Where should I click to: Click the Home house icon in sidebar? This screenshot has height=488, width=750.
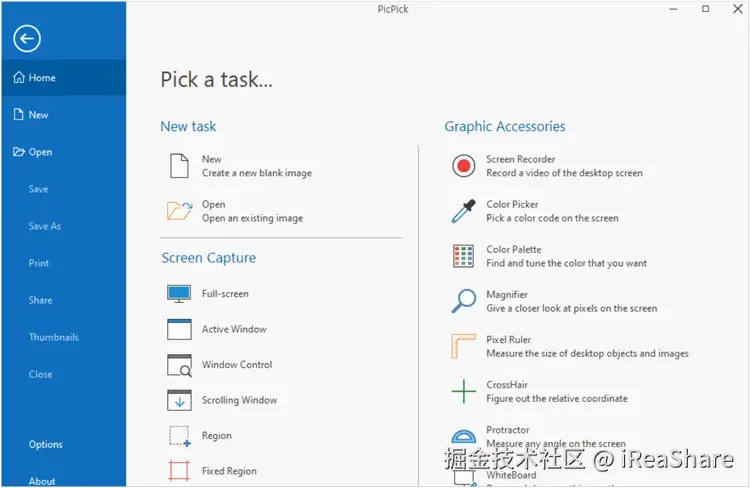pos(19,77)
